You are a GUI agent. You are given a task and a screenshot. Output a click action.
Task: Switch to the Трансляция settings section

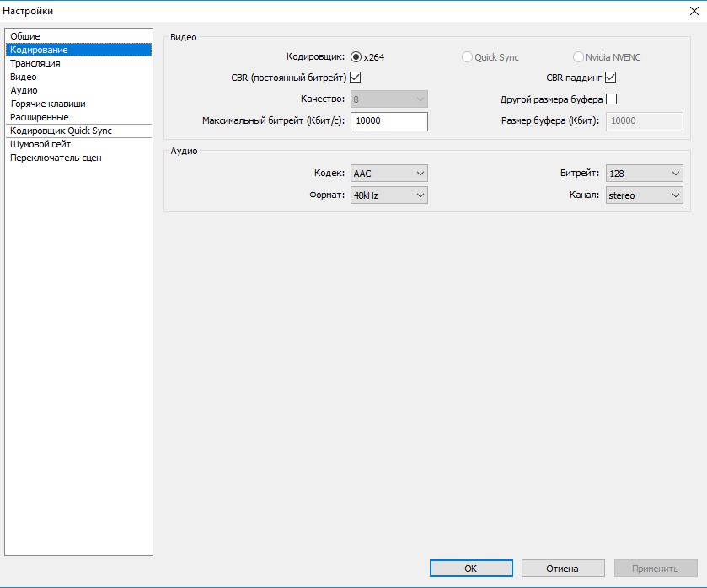click(35, 63)
